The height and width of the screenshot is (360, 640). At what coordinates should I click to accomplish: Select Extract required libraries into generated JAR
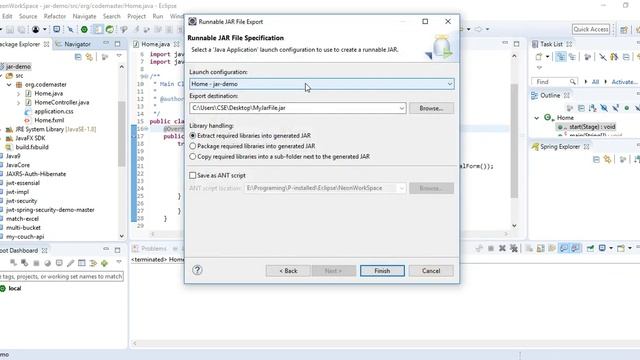click(193, 136)
